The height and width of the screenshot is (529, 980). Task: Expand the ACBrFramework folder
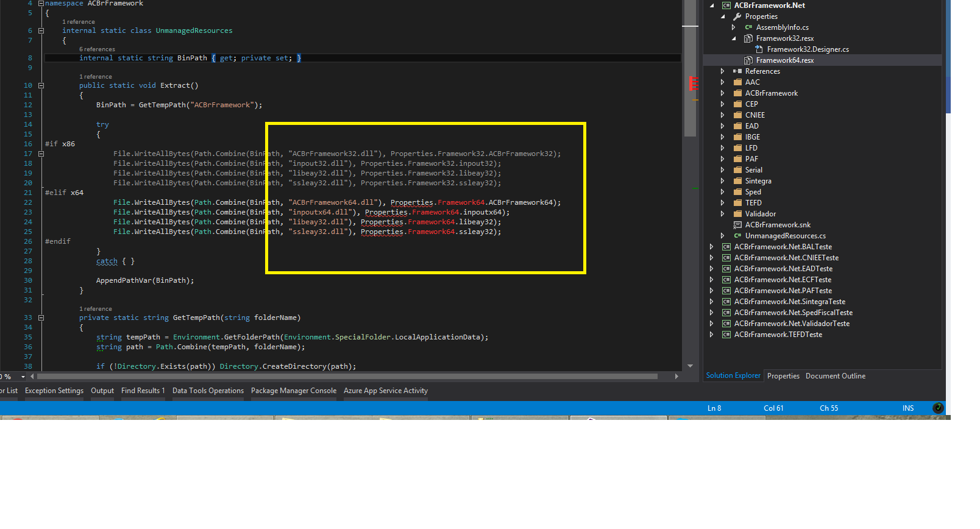pos(723,93)
